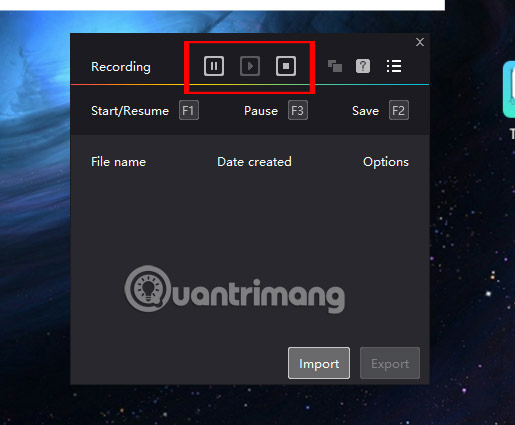Open the list menu icon
This screenshot has width=515, height=425.
pos(394,66)
